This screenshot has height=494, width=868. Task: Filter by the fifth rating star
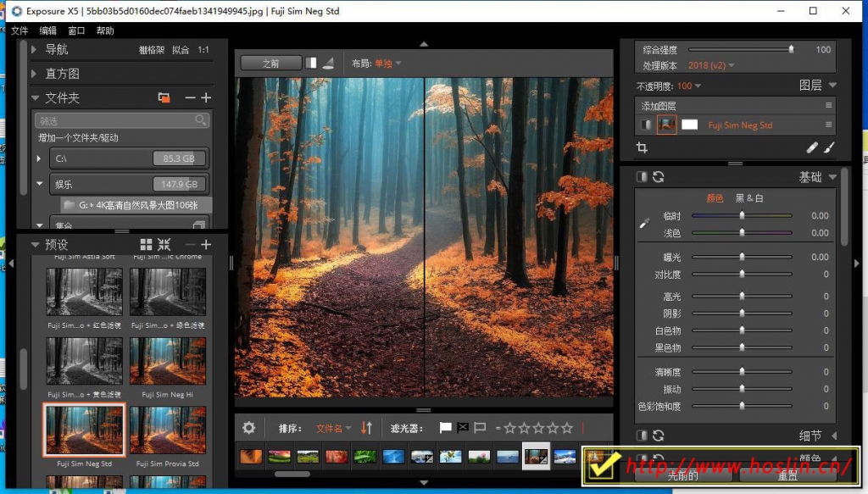pos(567,428)
